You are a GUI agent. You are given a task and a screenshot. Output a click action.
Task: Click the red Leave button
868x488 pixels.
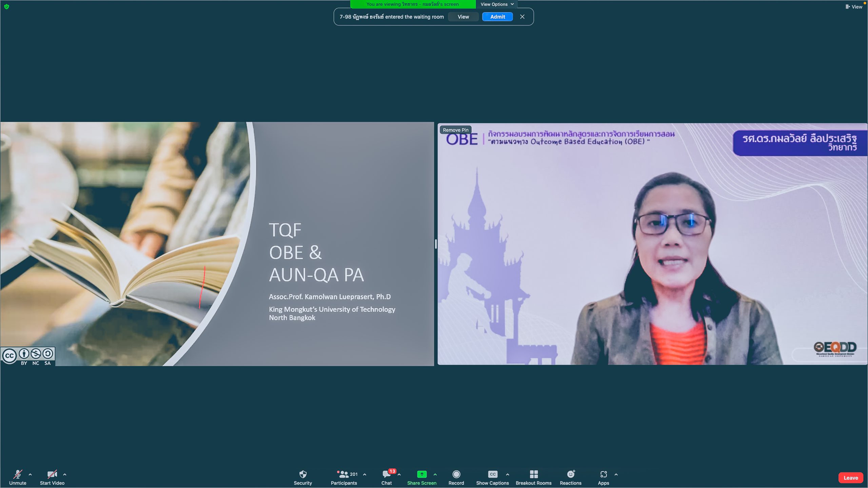click(851, 478)
